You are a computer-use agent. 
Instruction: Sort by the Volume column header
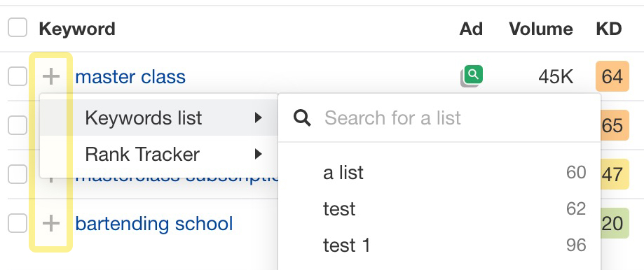(x=541, y=29)
